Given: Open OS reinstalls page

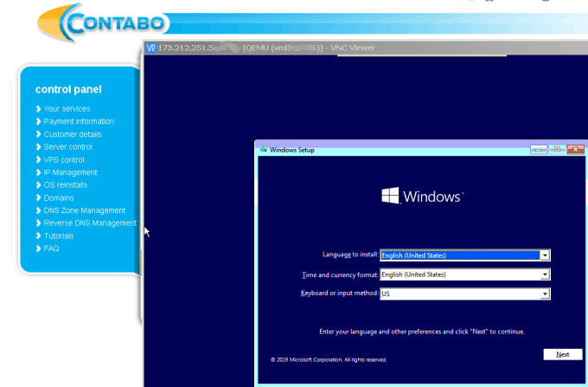Looking at the screenshot, I should (x=65, y=184).
